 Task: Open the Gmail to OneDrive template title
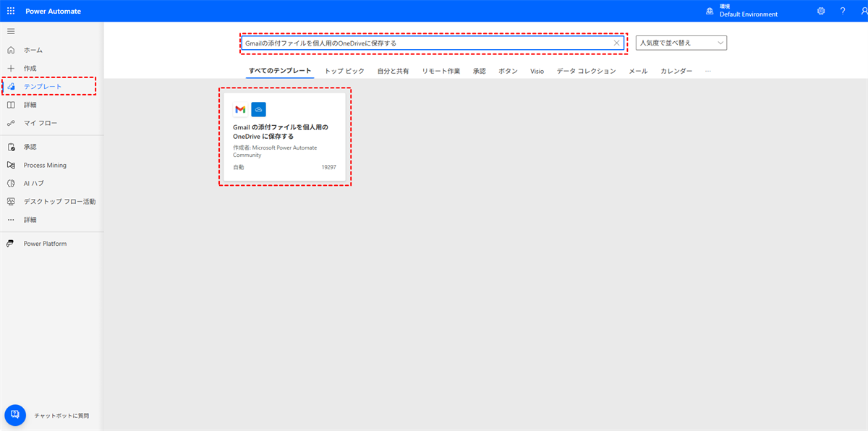[x=281, y=132]
